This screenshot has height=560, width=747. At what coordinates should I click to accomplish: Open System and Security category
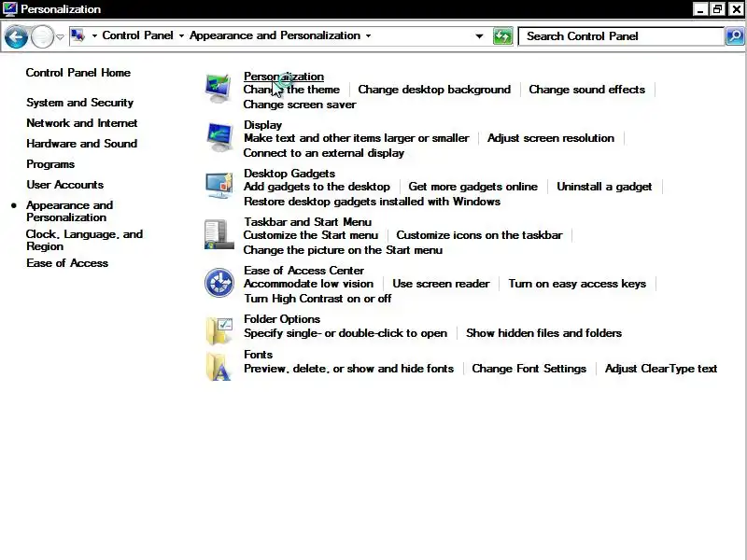[80, 103]
